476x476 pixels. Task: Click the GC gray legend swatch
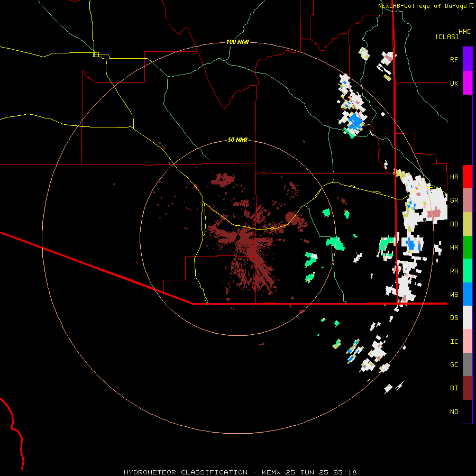click(467, 364)
